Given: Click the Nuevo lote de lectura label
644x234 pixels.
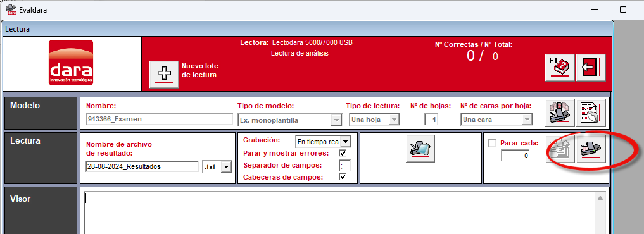Looking at the screenshot, I should click(x=199, y=70).
